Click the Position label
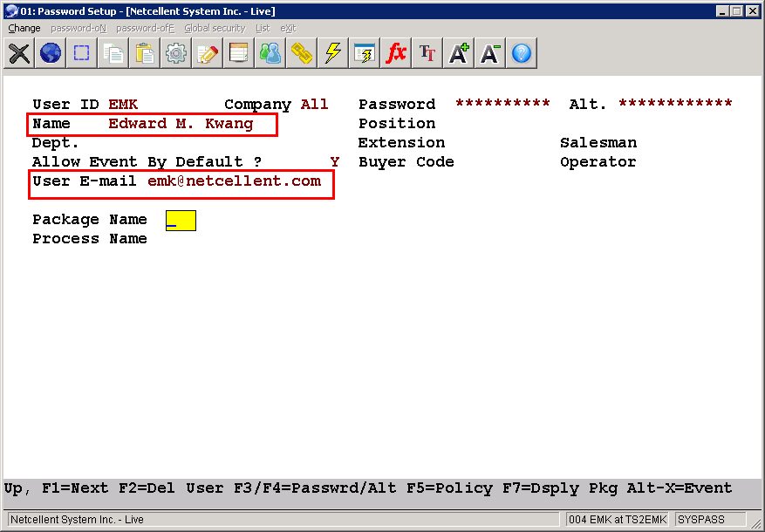Viewport: 765px width, 532px height. [x=397, y=123]
